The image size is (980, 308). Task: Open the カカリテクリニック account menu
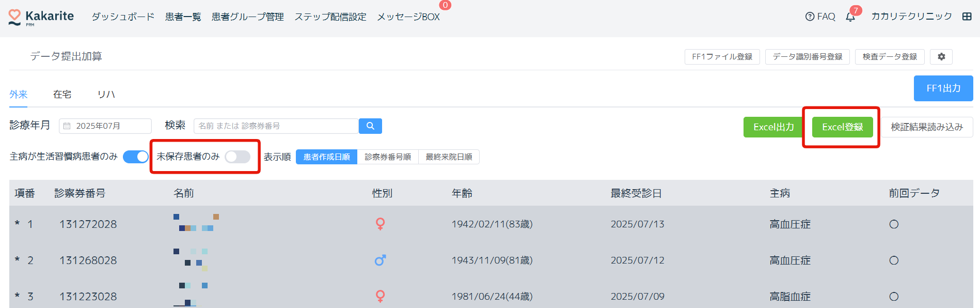(x=911, y=17)
